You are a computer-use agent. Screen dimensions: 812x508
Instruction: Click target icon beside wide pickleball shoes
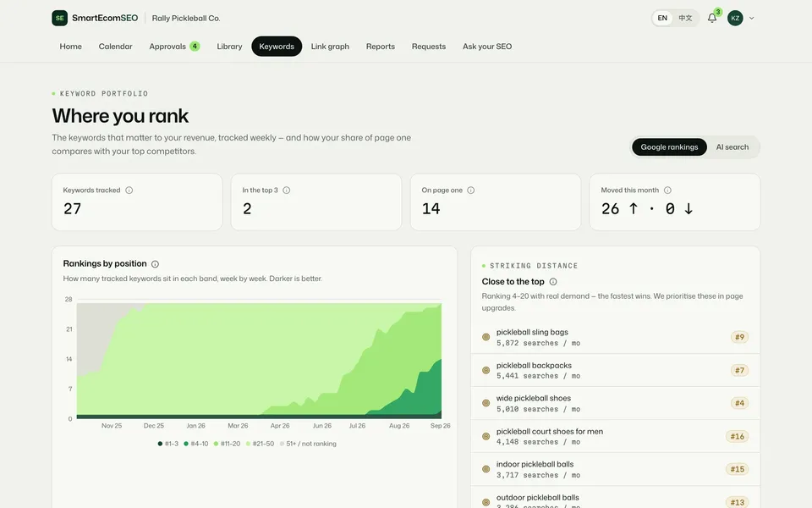pyautogui.click(x=486, y=403)
